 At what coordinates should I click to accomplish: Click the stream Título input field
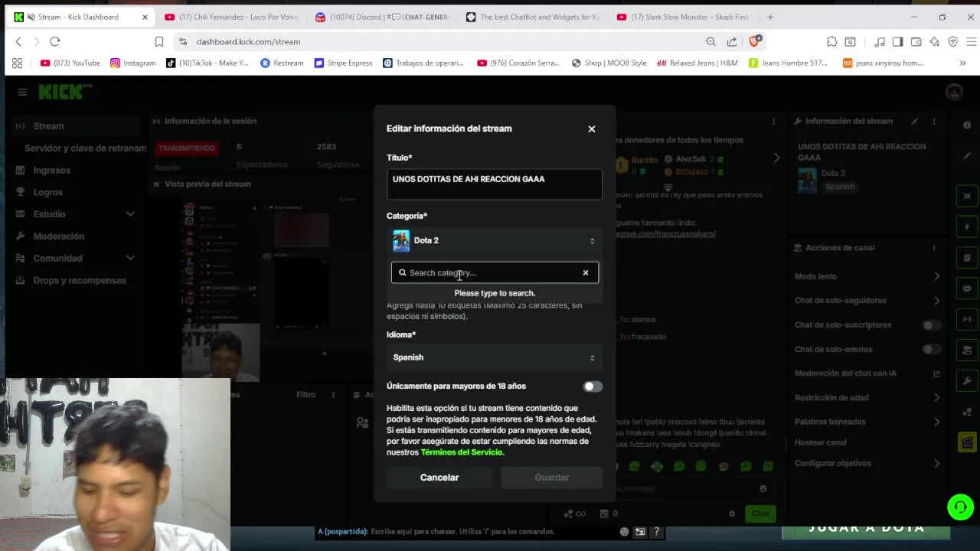(495, 184)
